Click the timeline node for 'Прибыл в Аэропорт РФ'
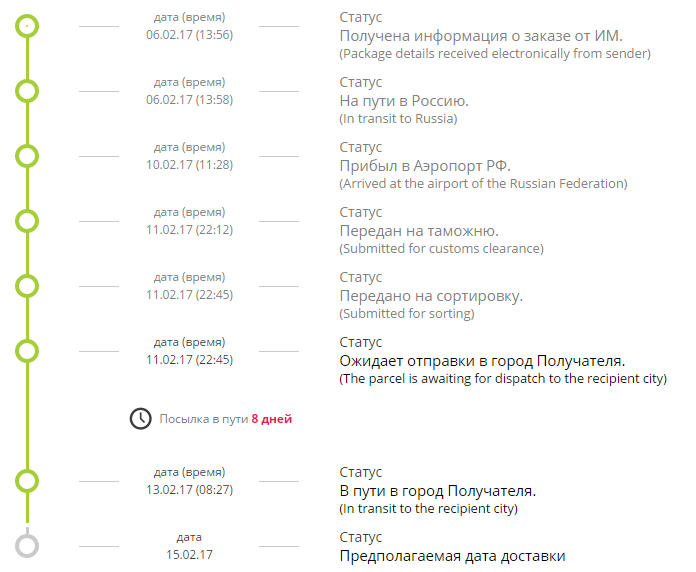Screen dimensions: 696x572 [x=28, y=156]
